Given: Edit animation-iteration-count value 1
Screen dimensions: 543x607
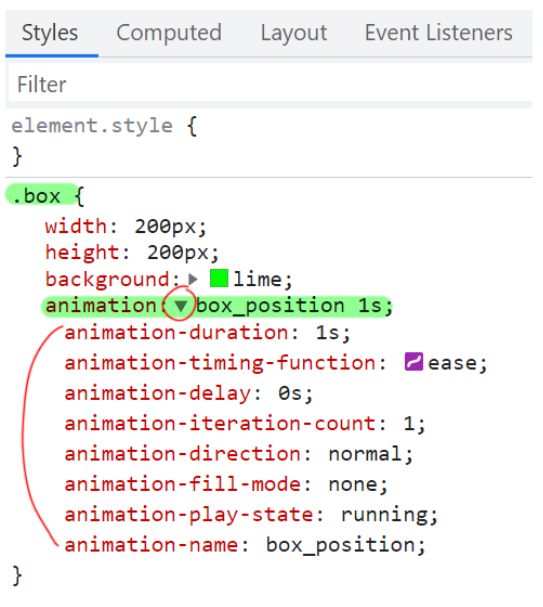Looking at the screenshot, I should click(x=409, y=424).
